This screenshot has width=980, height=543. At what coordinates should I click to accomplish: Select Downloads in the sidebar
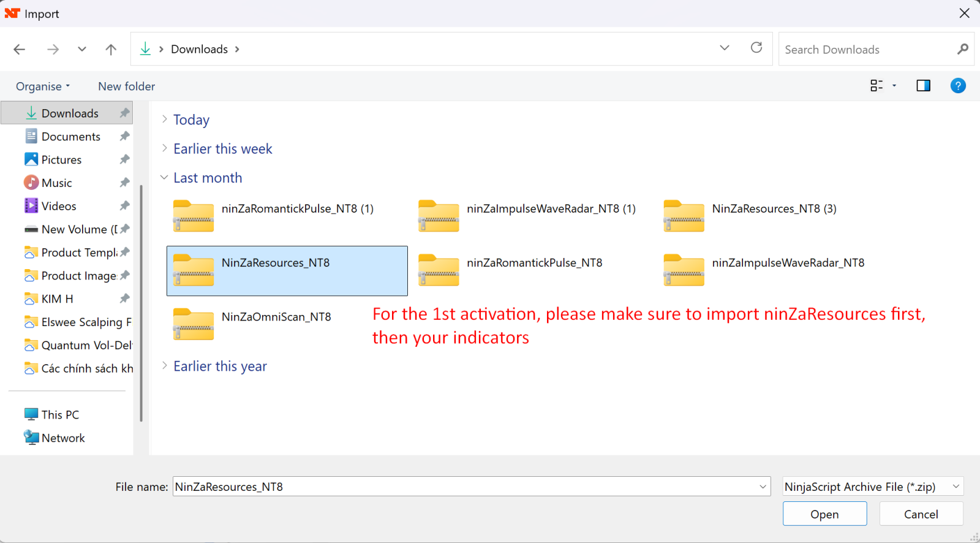click(x=67, y=113)
